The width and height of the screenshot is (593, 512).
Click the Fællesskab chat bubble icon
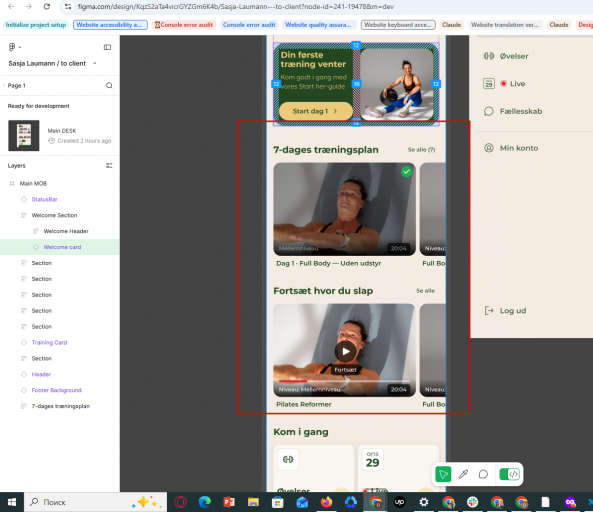(x=489, y=111)
